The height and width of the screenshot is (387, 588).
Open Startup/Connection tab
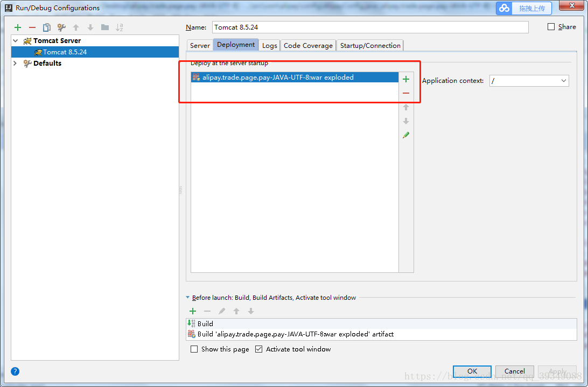pyautogui.click(x=370, y=45)
